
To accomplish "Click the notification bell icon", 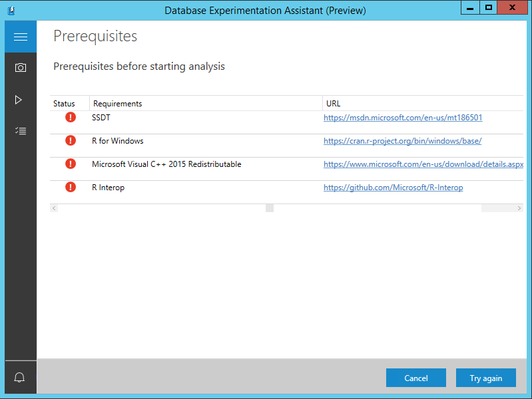I will [x=19, y=378].
